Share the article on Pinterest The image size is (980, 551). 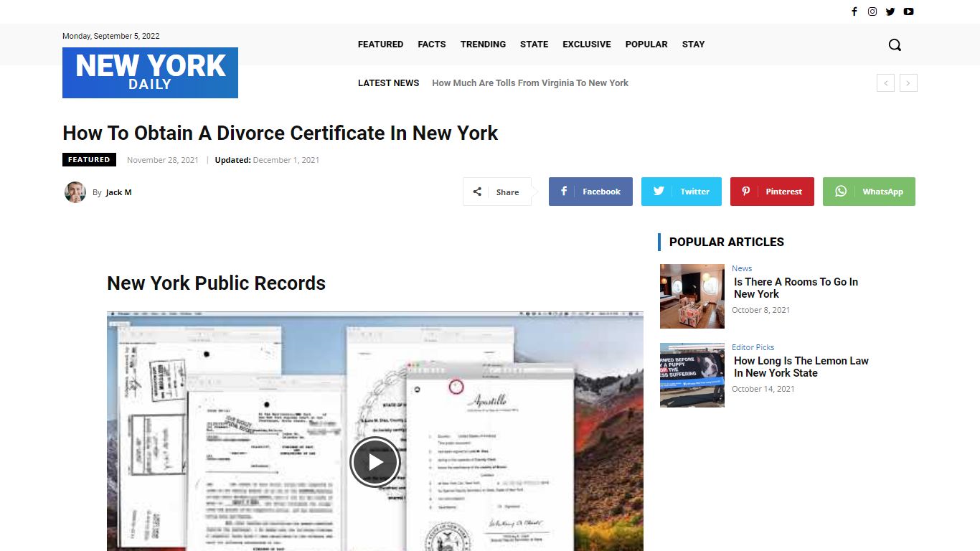(772, 192)
